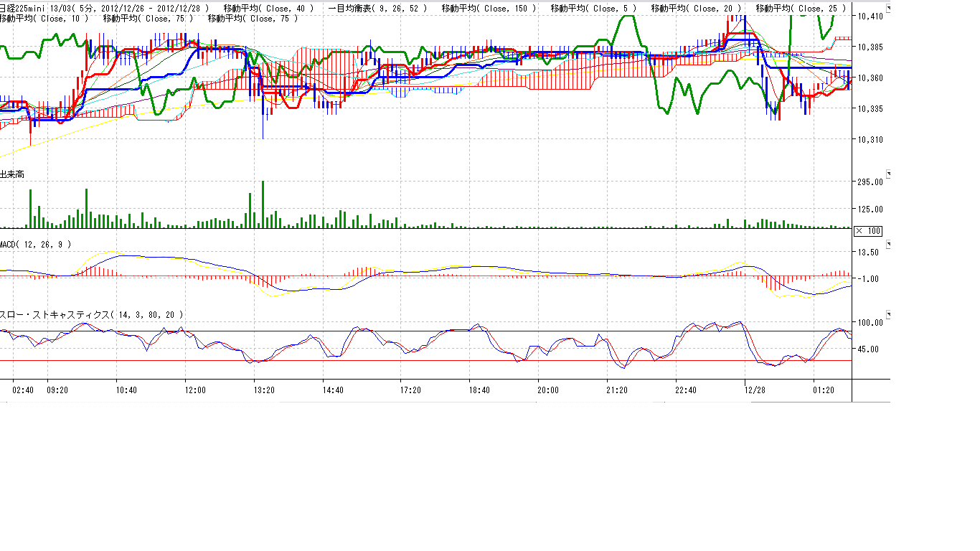Click the 12/28 date marker on time axis
This screenshot has height=551, width=980.
click(755, 390)
